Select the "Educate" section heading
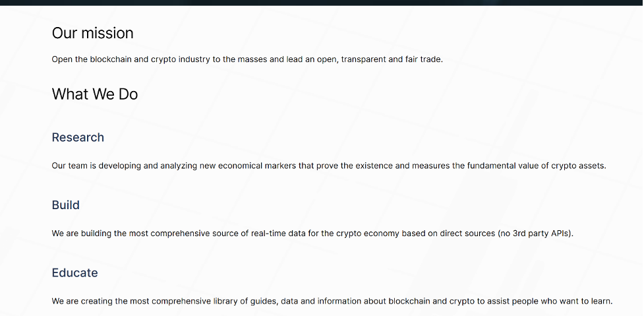This screenshot has height=316, width=644. [74, 273]
